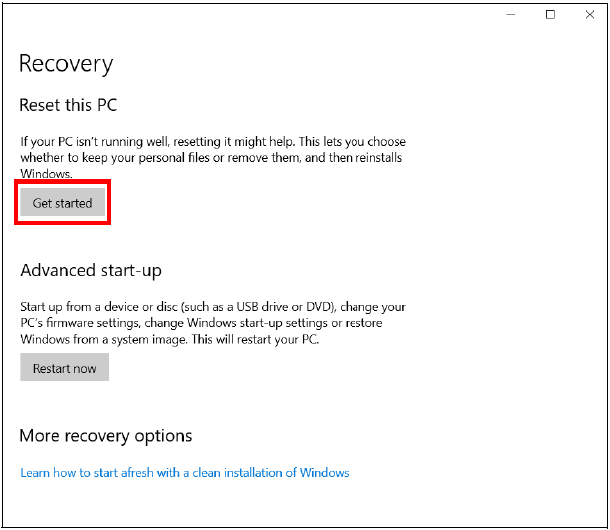
Task: Maximize the Recovery settings window
Action: click(x=550, y=15)
